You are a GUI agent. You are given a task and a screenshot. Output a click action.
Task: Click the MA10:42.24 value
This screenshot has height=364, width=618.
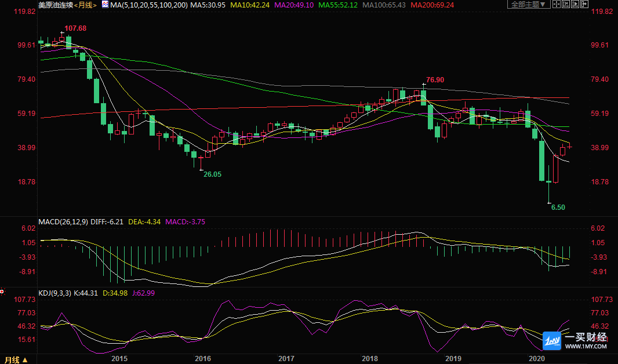250,5
